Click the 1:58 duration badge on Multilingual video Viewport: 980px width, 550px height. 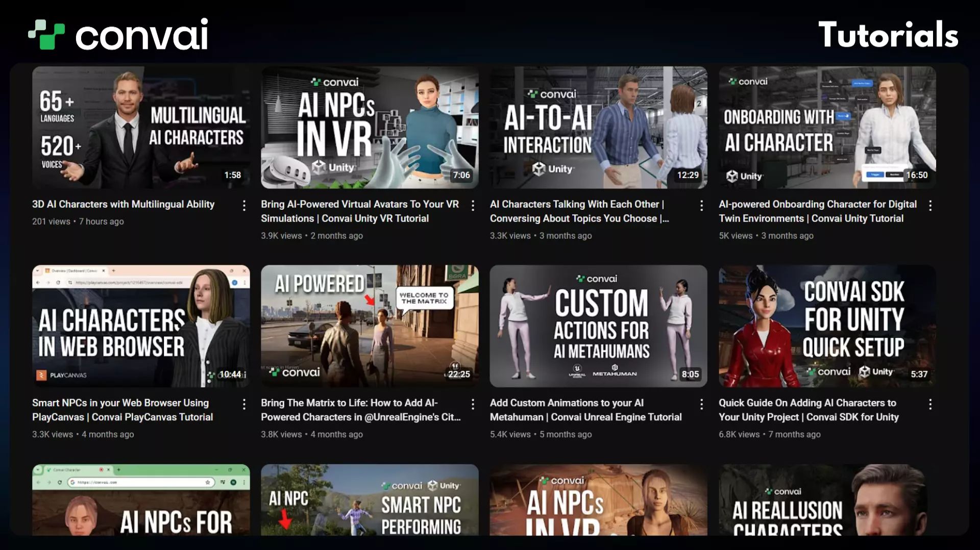coord(233,175)
